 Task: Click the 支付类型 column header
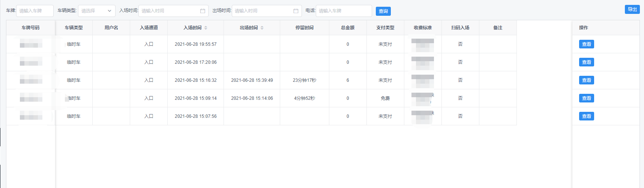point(385,28)
